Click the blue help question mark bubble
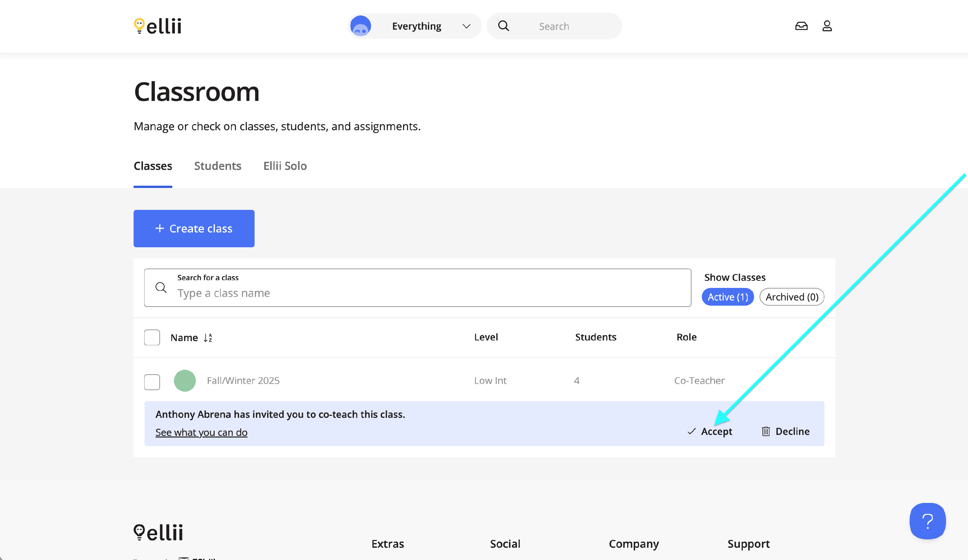Image resolution: width=968 pixels, height=560 pixels. coord(927,521)
